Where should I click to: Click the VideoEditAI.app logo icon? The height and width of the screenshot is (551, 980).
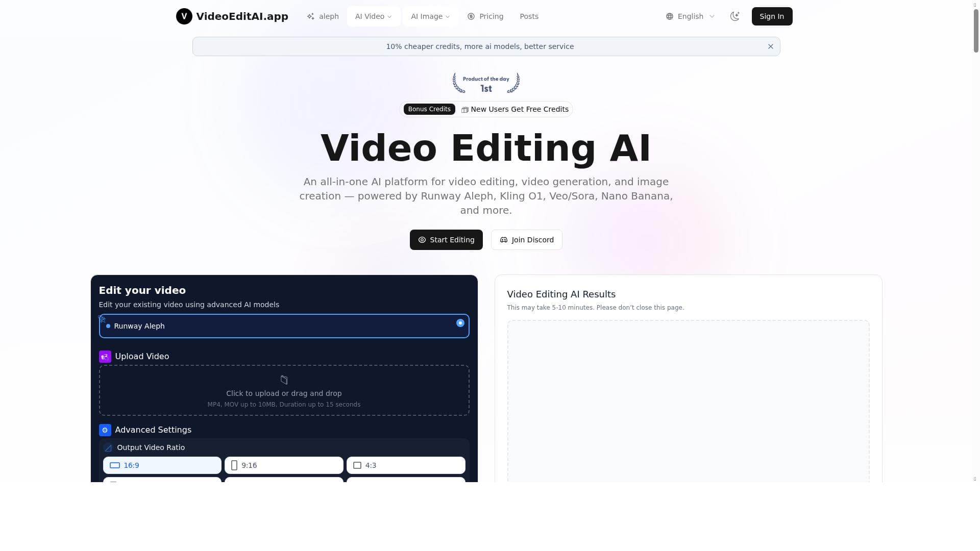[x=184, y=16]
